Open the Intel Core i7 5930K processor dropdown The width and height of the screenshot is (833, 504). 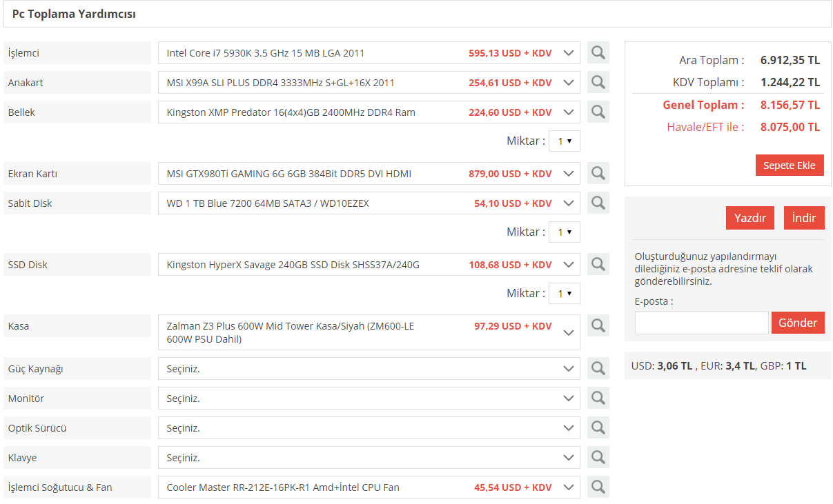tap(369, 52)
